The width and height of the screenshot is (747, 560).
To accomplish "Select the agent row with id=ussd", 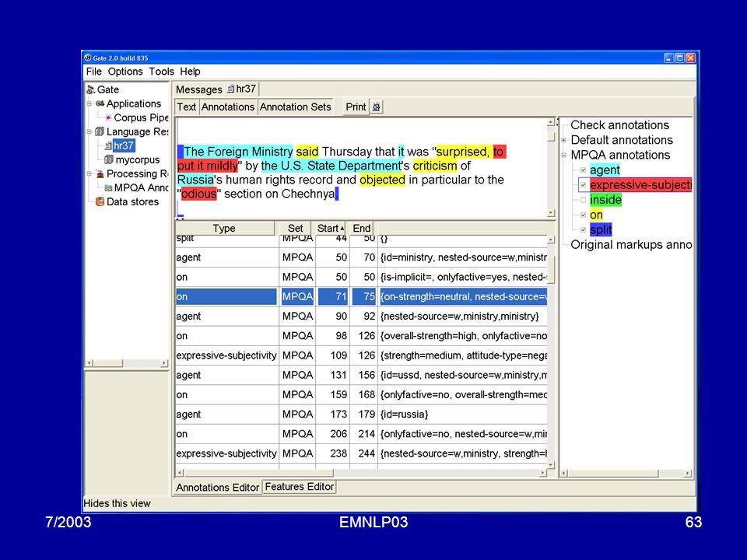I will tap(361, 375).
